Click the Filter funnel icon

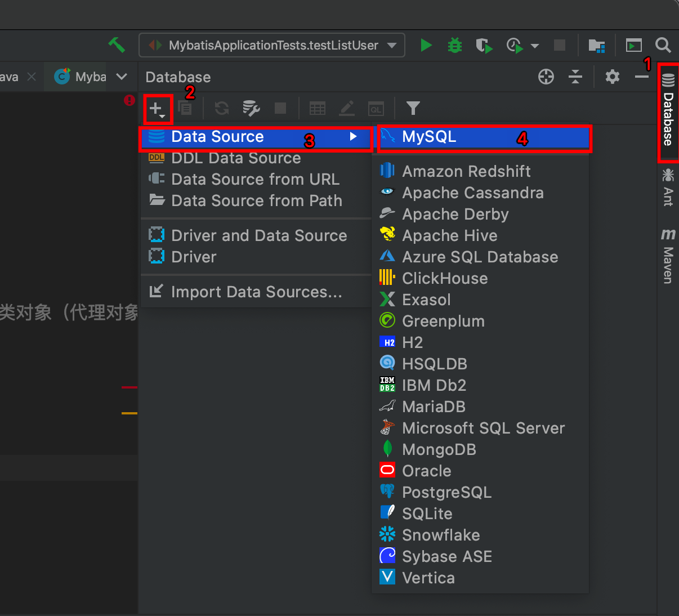[x=413, y=108]
